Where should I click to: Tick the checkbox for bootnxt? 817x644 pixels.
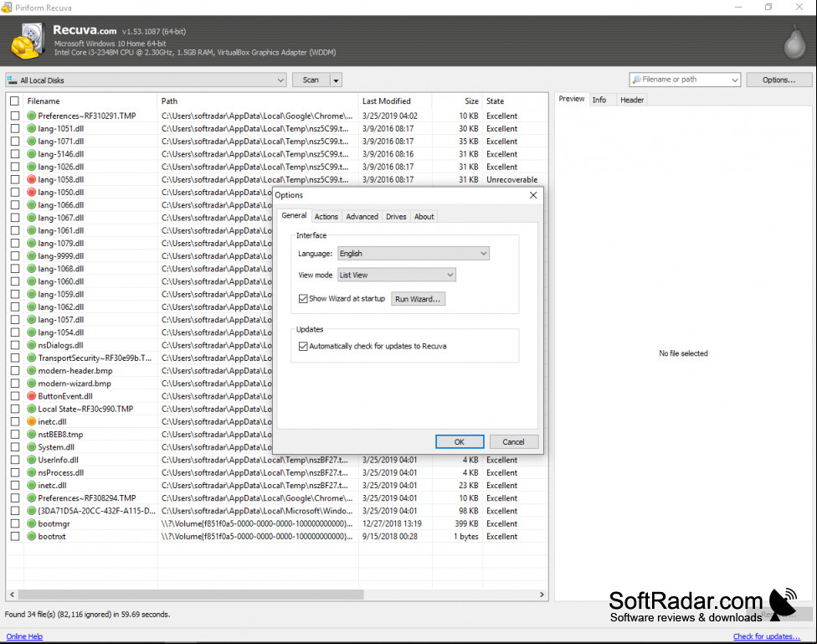(x=14, y=536)
